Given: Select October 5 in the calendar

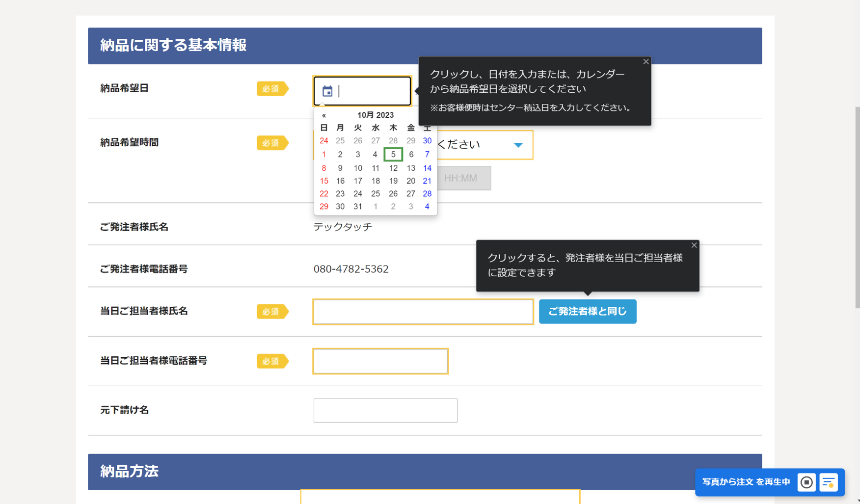Looking at the screenshot, I should coord(393,154).
